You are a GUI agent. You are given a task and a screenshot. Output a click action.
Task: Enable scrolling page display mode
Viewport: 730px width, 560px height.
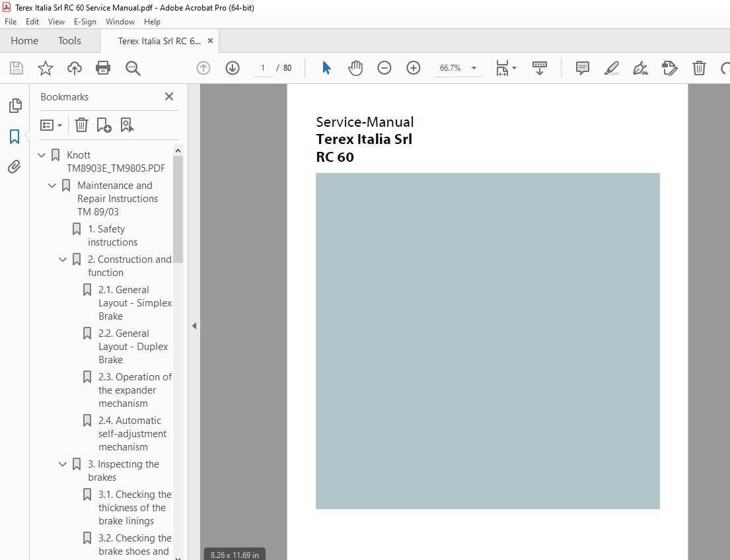click(x=539, y=68)
